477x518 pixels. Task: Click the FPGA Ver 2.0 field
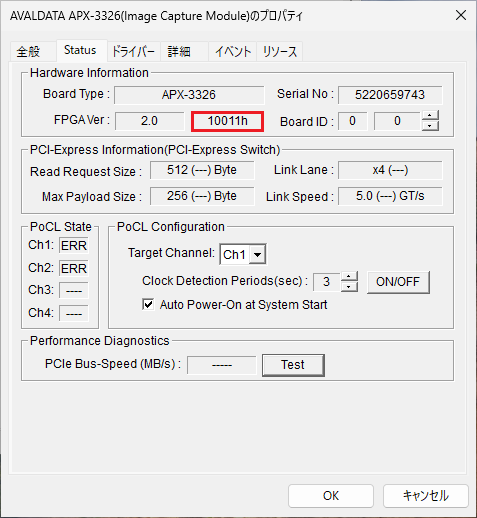pos(149,121)
